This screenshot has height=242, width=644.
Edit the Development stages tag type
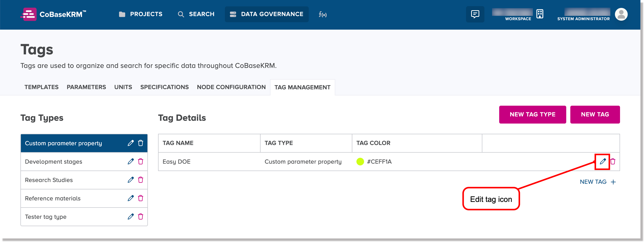pos(131,162)
